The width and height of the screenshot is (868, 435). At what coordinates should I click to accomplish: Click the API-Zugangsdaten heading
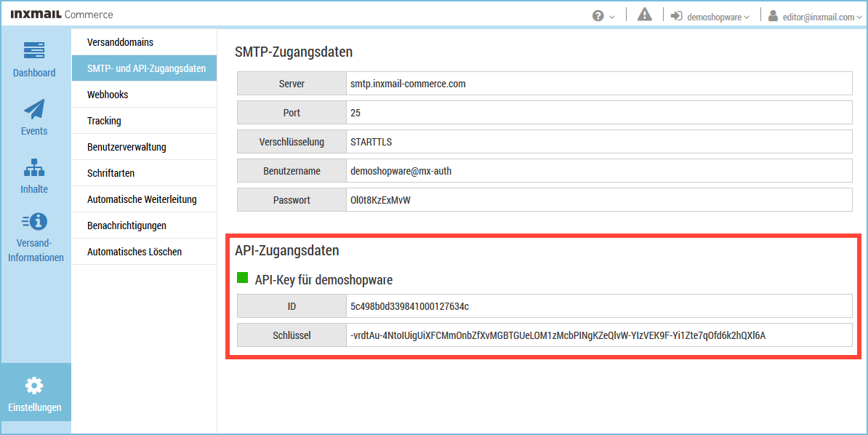tap(286, 250)
